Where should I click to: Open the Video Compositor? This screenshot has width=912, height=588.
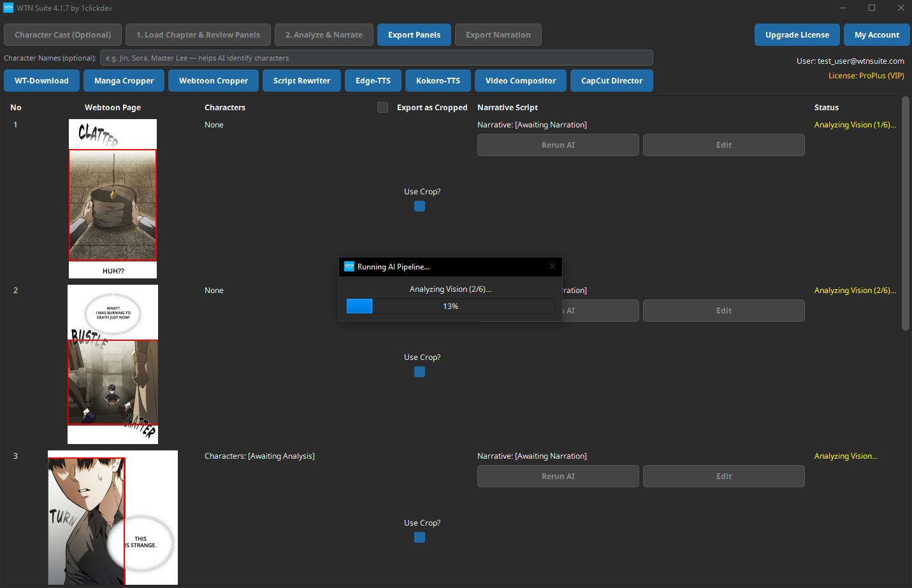coord(520,80)
